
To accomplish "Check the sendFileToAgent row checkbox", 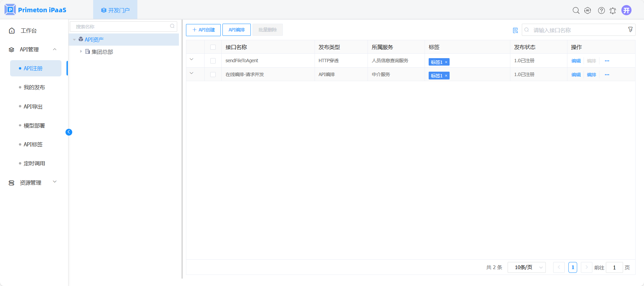I will click(x=213, y=61).
